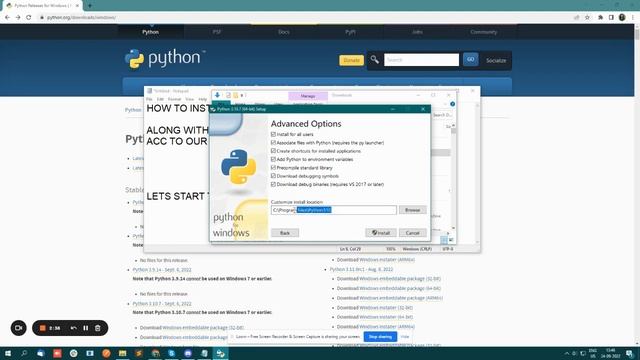Click browser forward arrow

[18, 18]
